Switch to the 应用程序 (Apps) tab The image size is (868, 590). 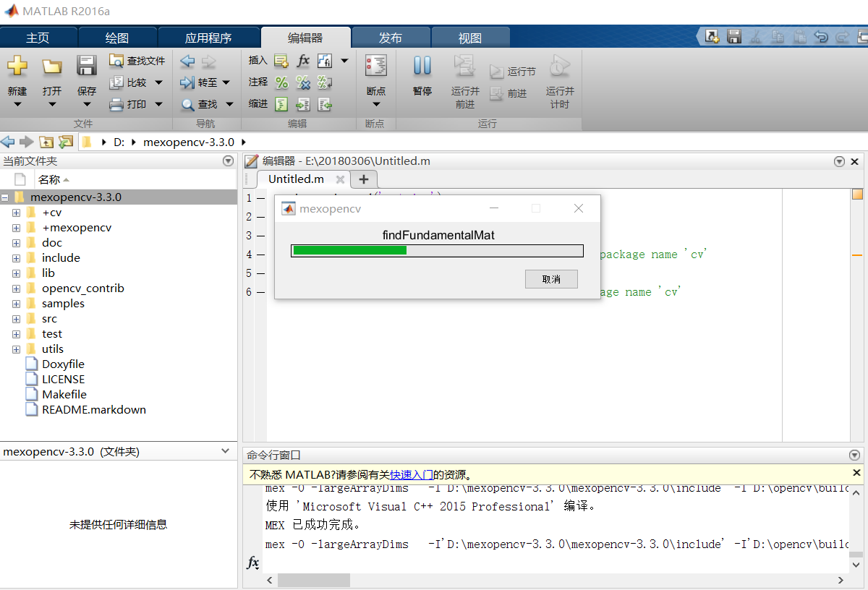coord(208,38)
